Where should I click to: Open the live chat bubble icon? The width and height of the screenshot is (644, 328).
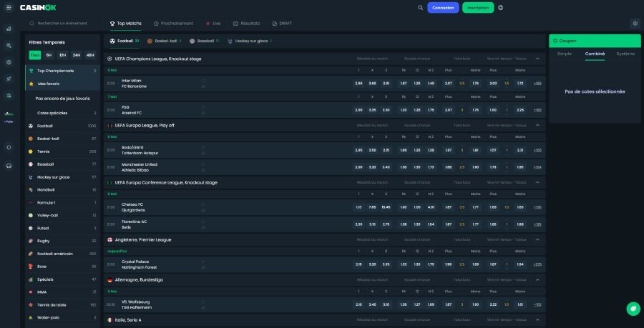633,308
